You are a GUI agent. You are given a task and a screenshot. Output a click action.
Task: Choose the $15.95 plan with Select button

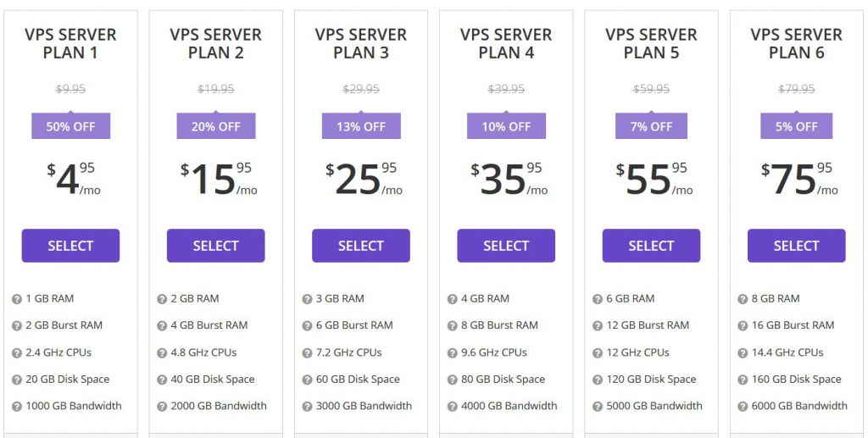[x=216, y=246]
